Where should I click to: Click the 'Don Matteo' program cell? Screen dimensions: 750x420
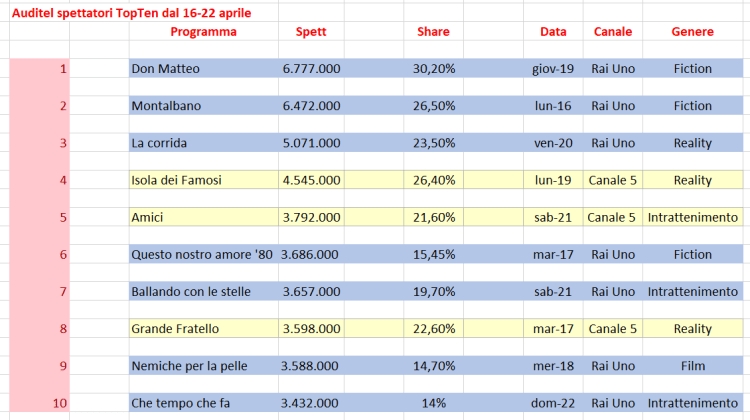[166, 69]
